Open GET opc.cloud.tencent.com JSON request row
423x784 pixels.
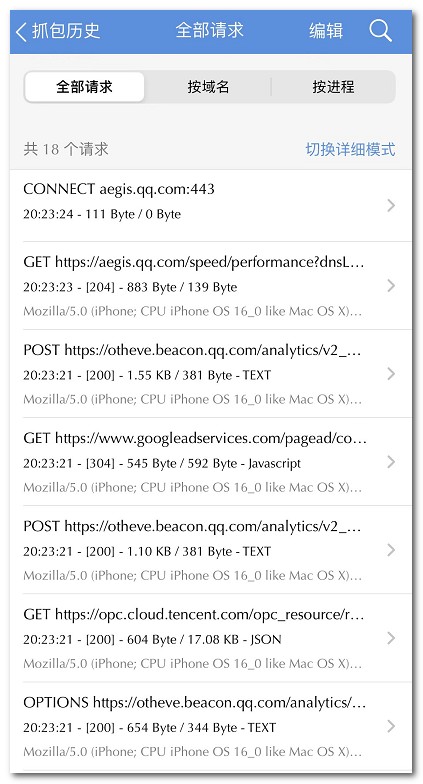point(210,638)
